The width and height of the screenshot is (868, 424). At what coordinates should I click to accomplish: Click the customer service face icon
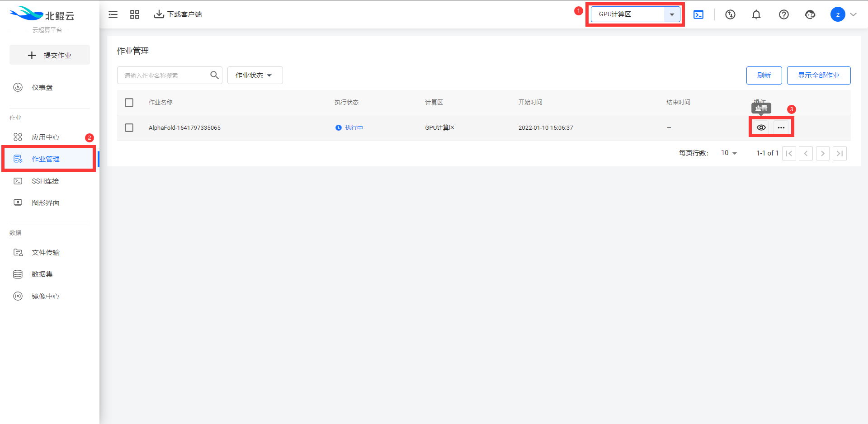tap(810, 14)
